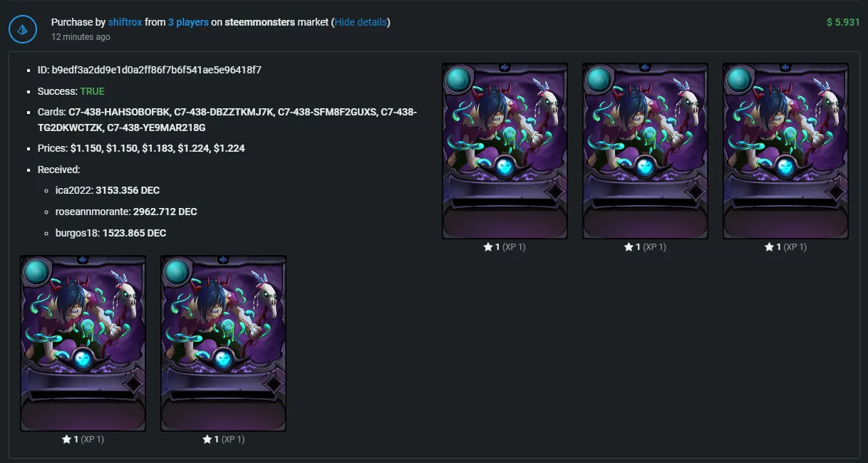Open the 3 players link

(x=188, y=22)
